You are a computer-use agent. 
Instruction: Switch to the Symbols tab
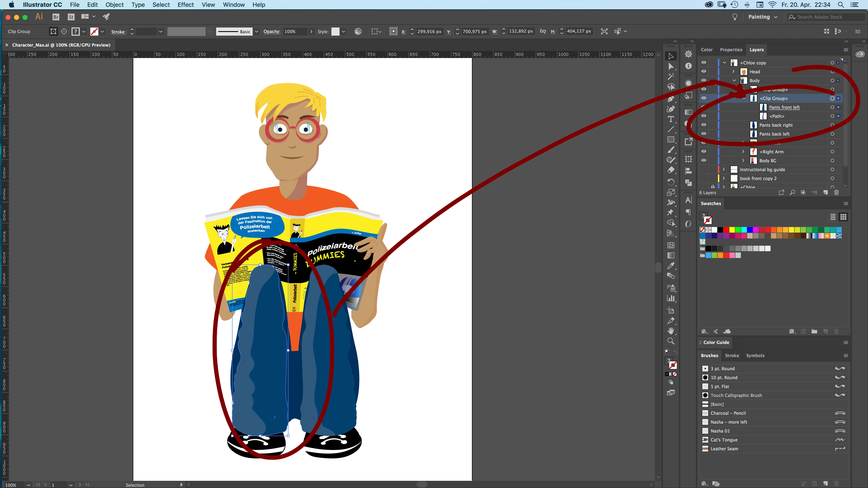[x=755, y=356]
